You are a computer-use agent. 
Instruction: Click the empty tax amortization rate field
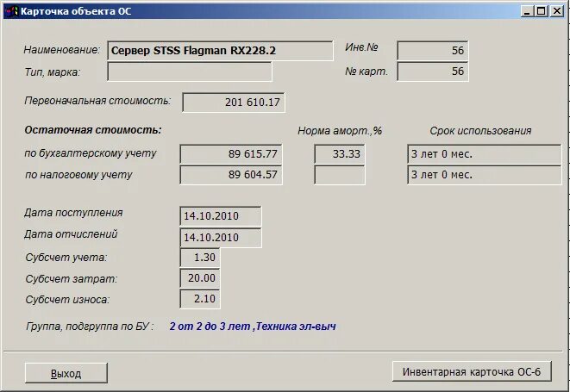340,175
